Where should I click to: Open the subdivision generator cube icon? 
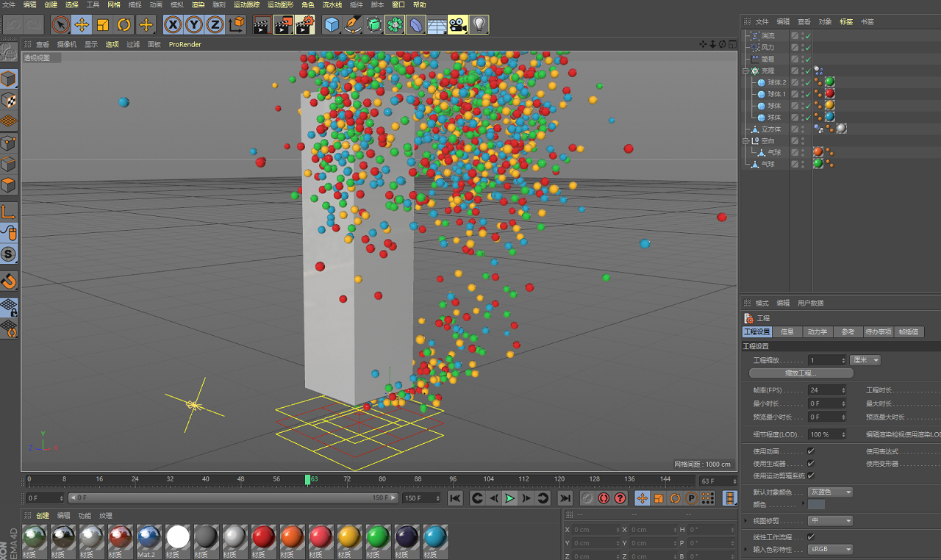coord(374,25)
